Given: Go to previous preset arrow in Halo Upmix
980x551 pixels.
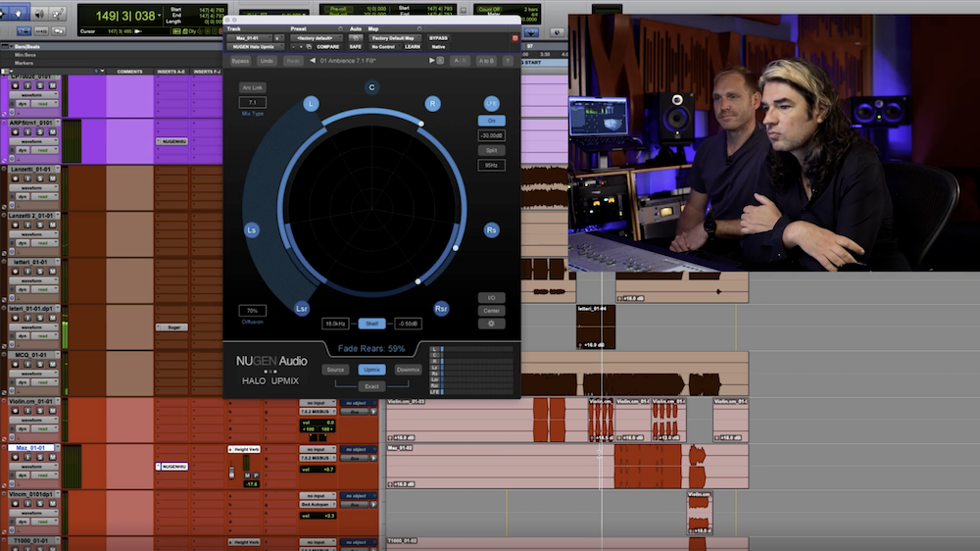Looking at the screenshot, I should [x=313, y=61].
